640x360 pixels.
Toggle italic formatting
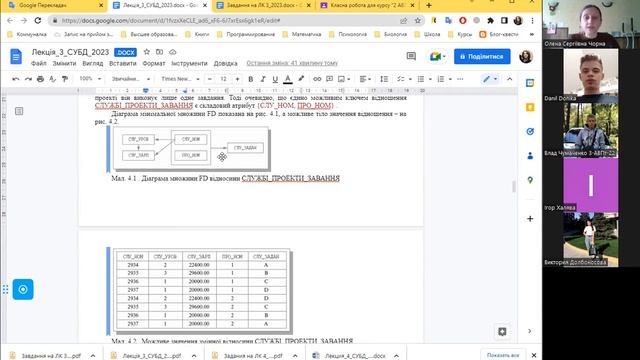click(263, 79)
